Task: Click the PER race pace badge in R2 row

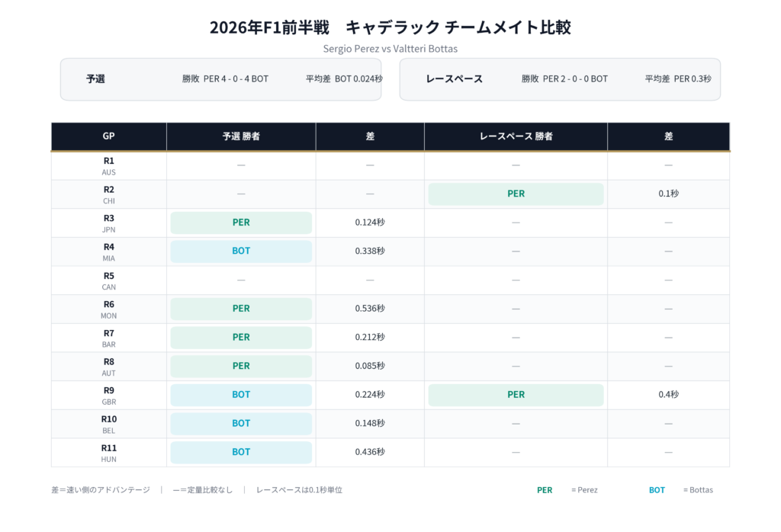Action: click(516, 194)
